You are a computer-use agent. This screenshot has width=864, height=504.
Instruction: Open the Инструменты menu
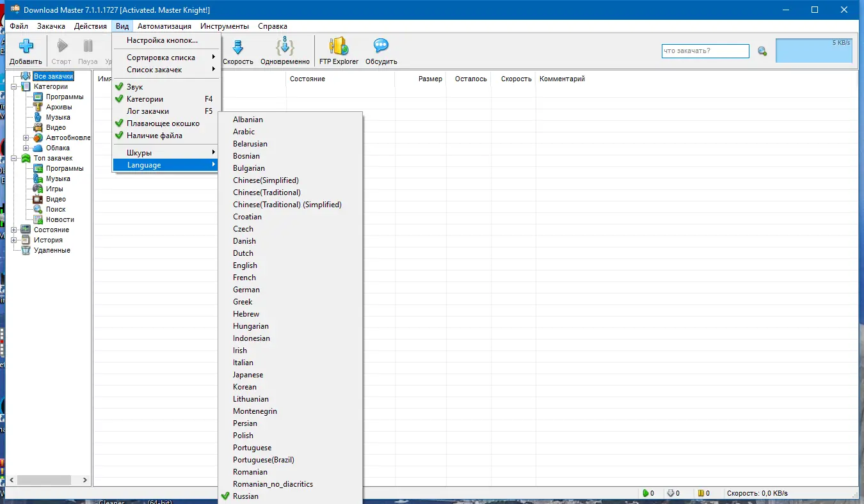coord(225,26)
